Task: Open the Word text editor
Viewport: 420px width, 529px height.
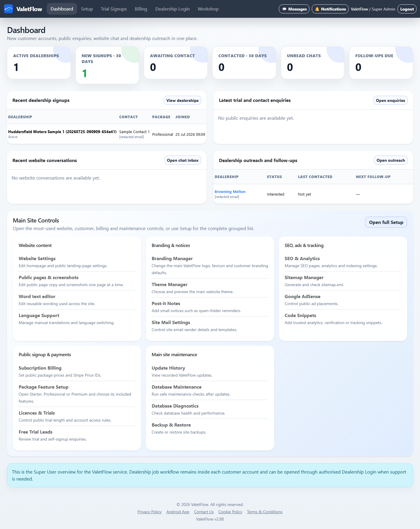Action: 37,297
